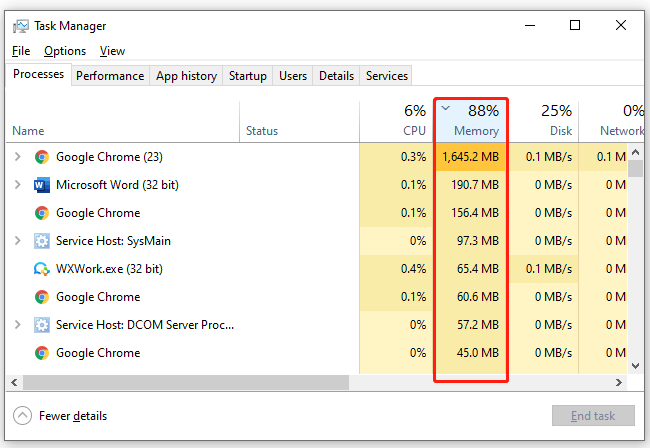Screen dimensions: 650x448
Task: Switch to the Services tab
Action: [387, 76]
